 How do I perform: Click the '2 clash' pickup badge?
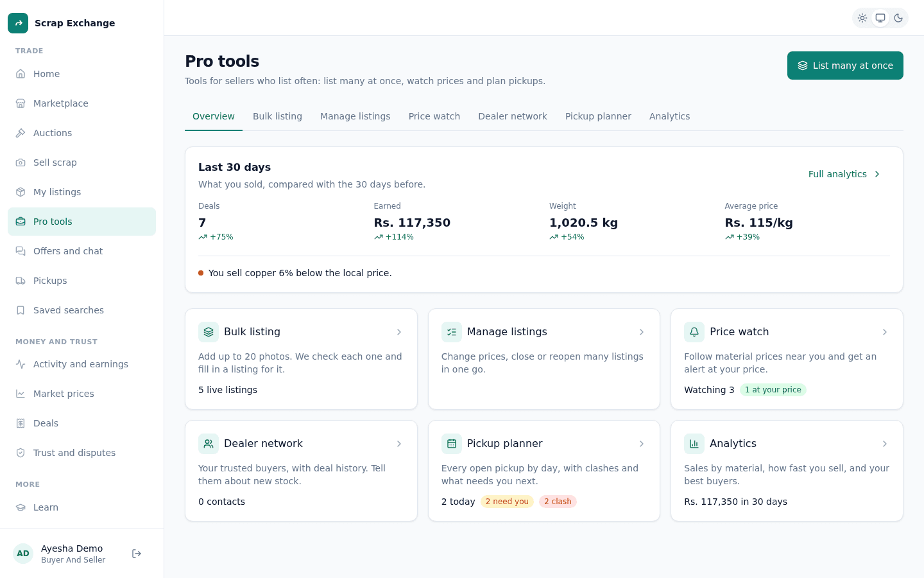click(558, 502)
